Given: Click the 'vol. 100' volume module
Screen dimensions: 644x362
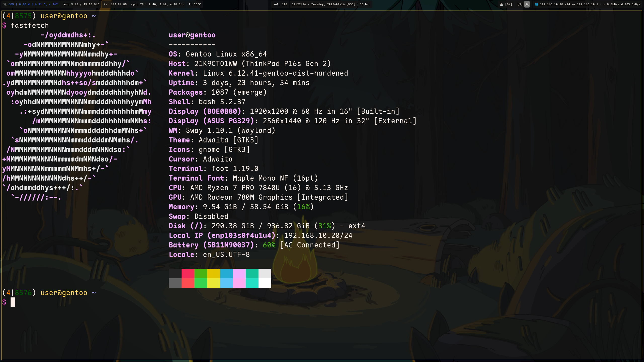Looking at the screenshot, I should pyautogui.click(x=280, y=4).
